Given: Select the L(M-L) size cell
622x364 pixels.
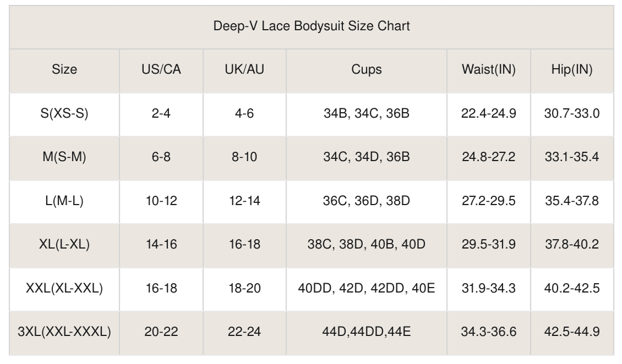Looking at the screenshot, I should [64, 201].
